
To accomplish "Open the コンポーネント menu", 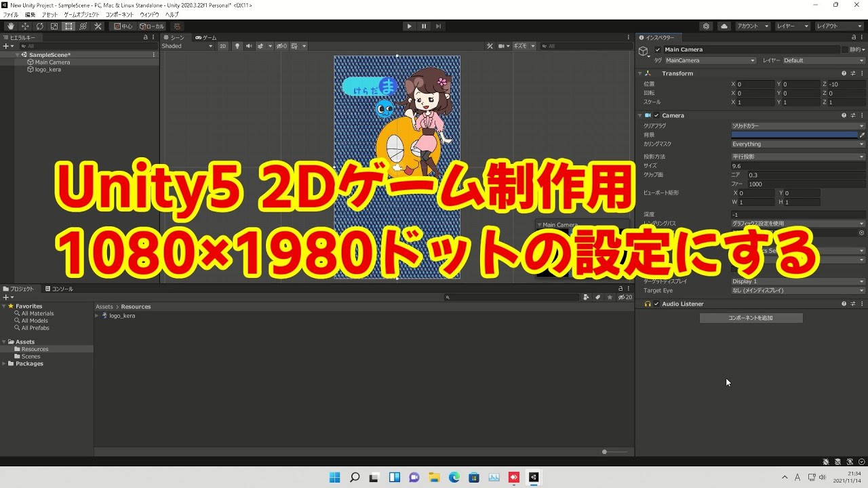I will tap(119, 14).
